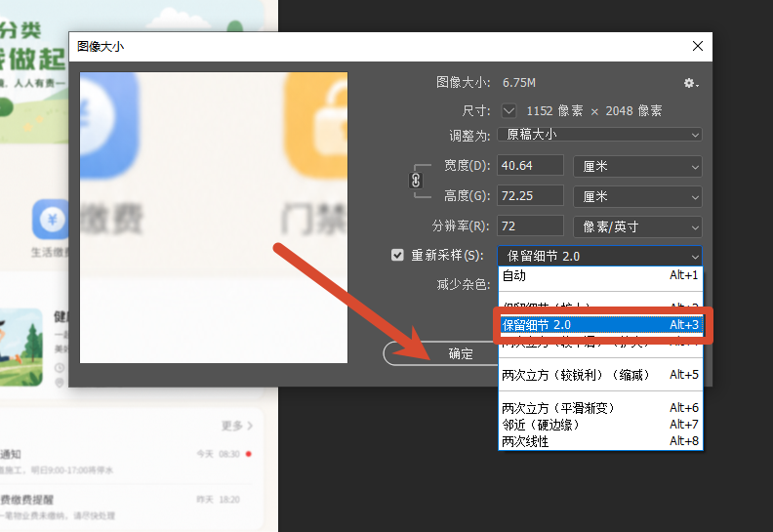Open the height unit 厘米 dropdown
Image resolution: width=773 pixels, height=532 pixels.
[x=637, y=197]
